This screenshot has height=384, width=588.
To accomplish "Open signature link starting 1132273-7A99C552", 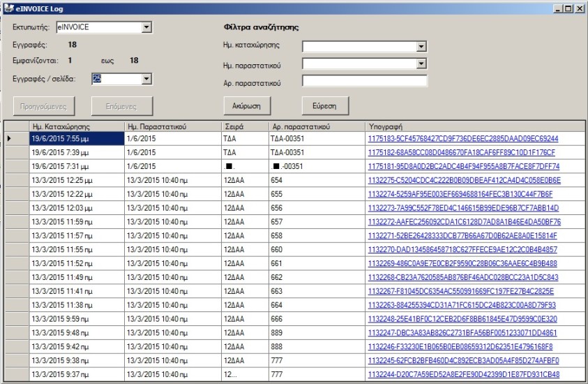I will [463, 208].
